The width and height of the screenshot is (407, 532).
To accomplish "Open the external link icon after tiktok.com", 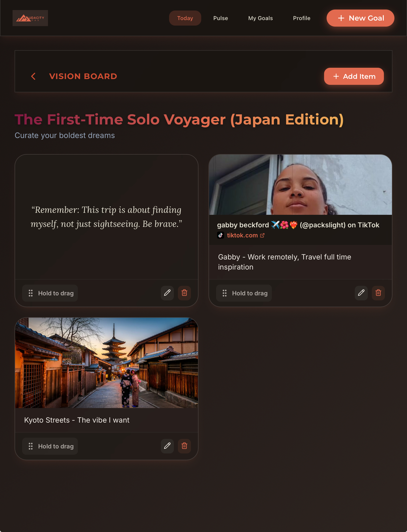I will pyautogui.click(x=262, y=235).
